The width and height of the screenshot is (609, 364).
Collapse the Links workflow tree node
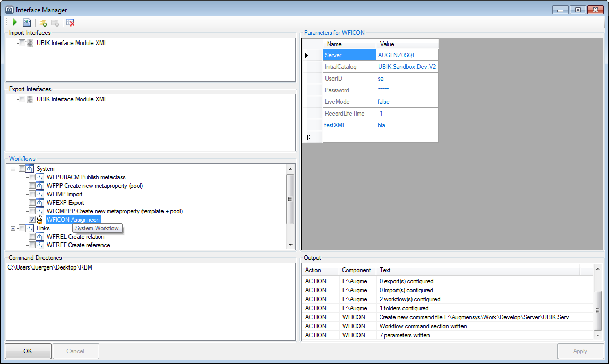(13, 228)
